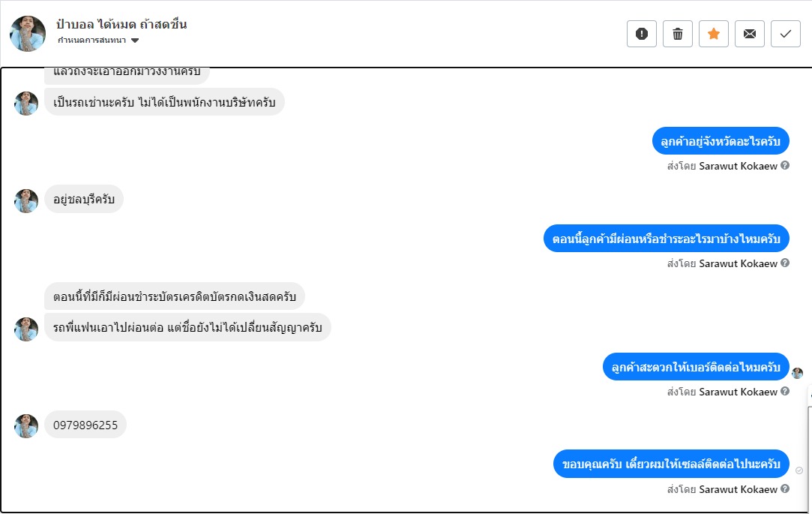
Task: Click help icon below the 'ขอบคุณครับ' message
Action: click(x=785, y=489)
